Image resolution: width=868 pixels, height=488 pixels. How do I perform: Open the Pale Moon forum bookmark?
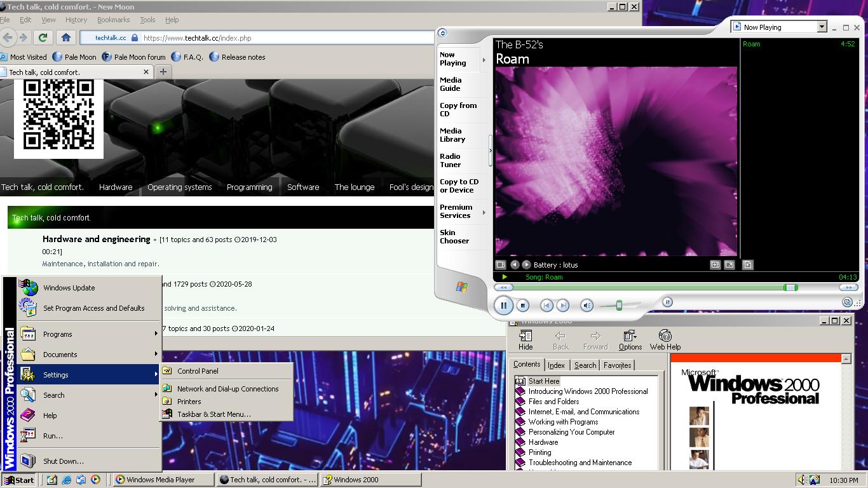pyautogui.click(x=133, y=57)
